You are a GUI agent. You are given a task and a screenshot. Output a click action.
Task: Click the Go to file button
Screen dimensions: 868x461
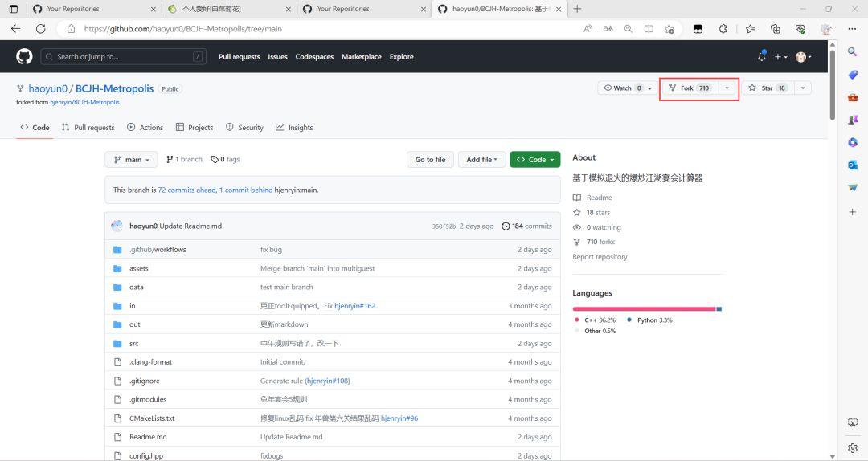[430, 159]
